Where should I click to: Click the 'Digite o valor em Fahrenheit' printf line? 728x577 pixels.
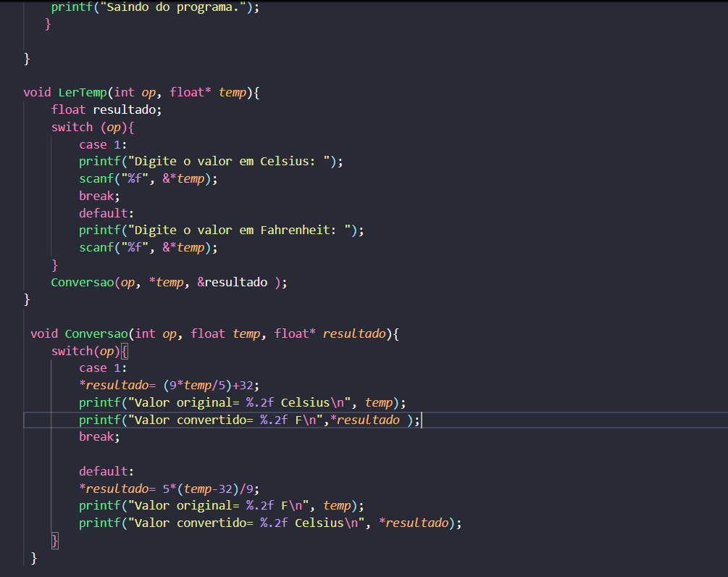click(x=222, y=231)
